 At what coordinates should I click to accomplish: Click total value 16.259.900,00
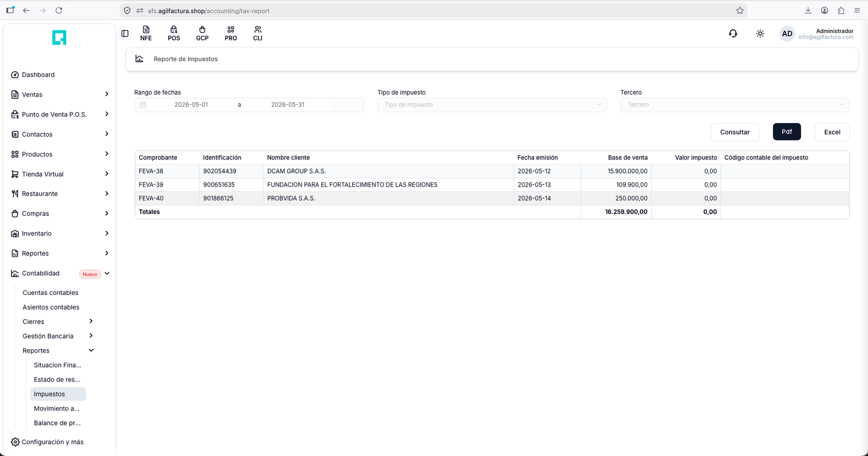[x=626, y=212]
